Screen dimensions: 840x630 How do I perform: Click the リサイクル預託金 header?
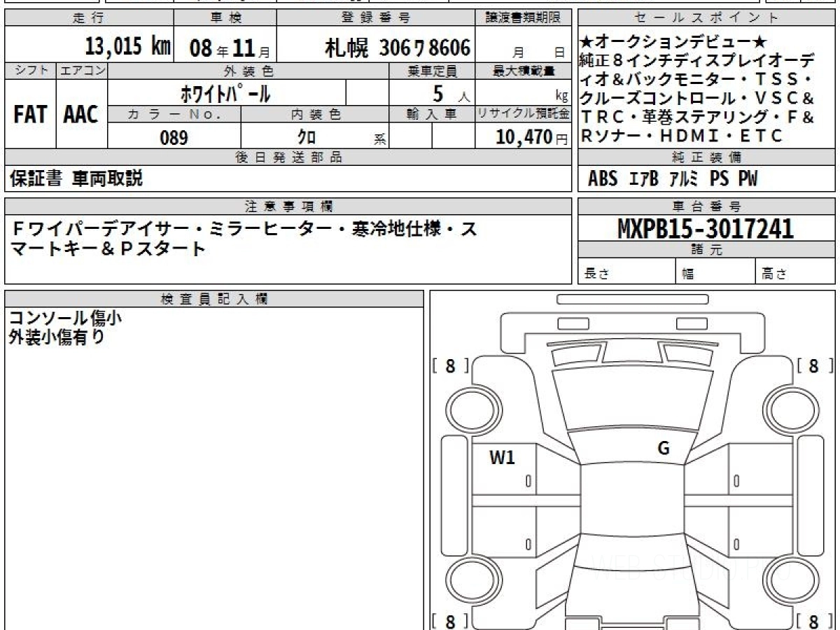click(x=524, y=114)
